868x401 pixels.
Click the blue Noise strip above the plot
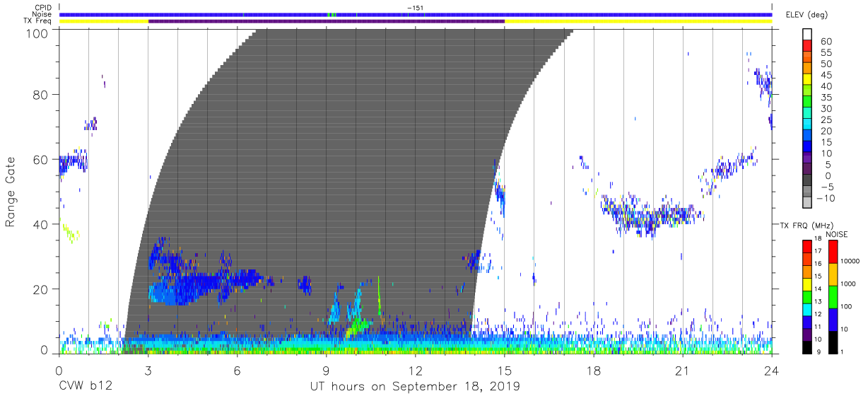coord(416,15)
